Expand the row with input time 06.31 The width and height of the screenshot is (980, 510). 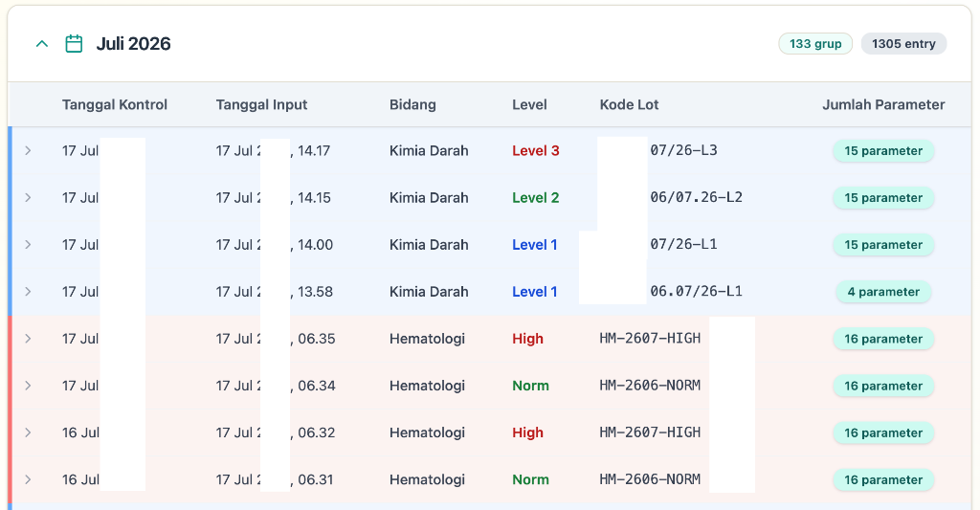point(28,479)
